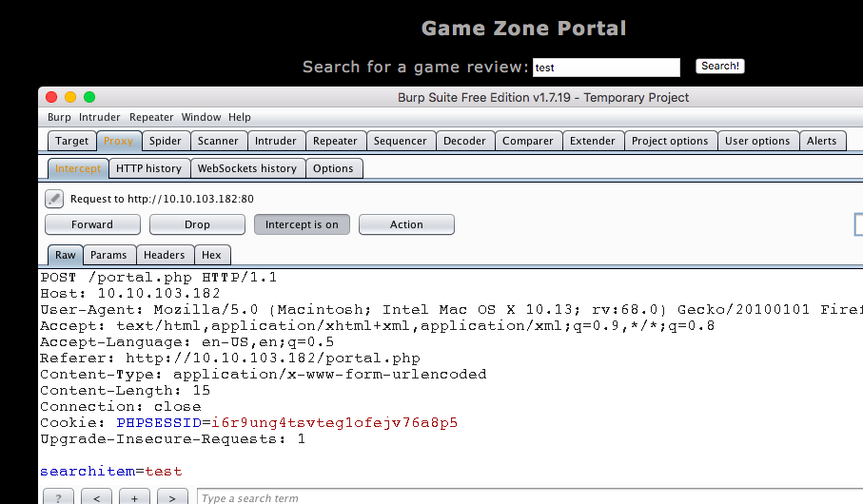
Task: Click the '+' search options button
Action: click(x=134, y=497)
